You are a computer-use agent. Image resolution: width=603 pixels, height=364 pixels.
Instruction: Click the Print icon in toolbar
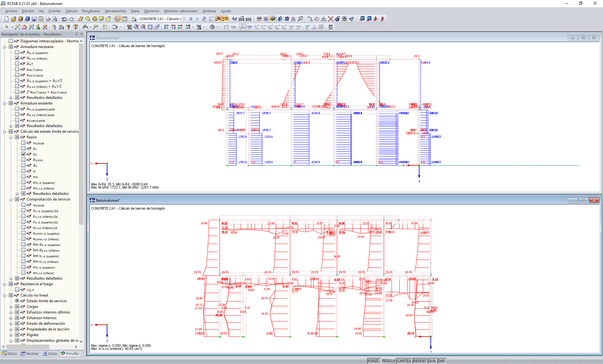(x=48, y=19)
